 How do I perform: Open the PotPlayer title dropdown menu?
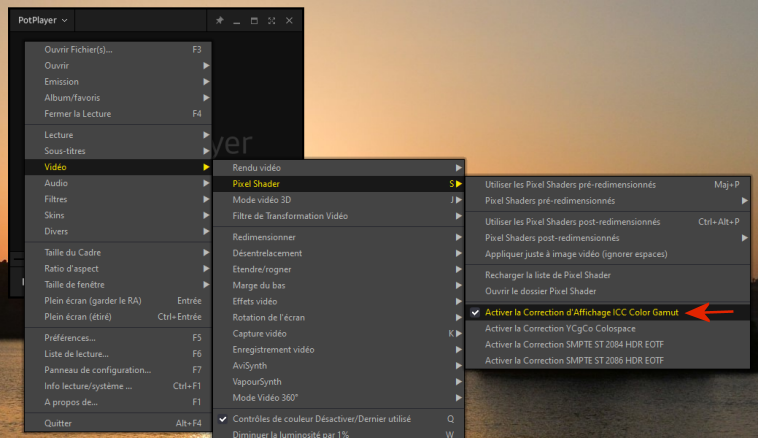point(45,20)
